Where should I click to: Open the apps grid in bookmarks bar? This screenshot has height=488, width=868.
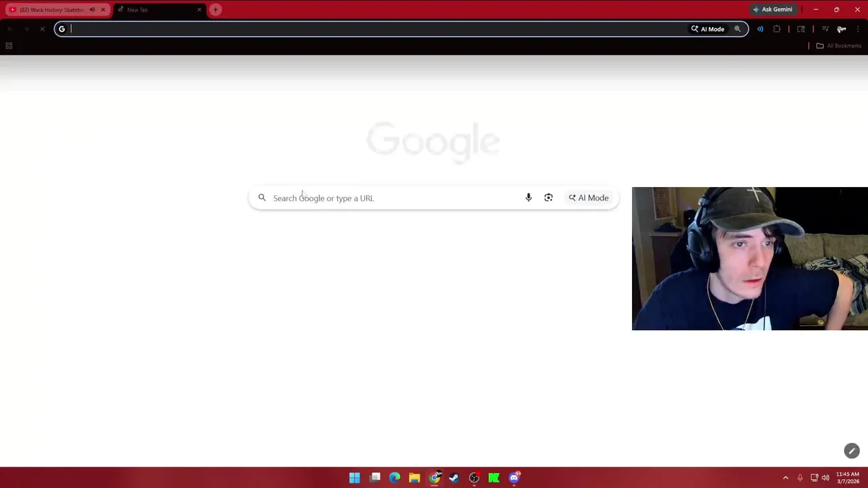click(9, 45)
